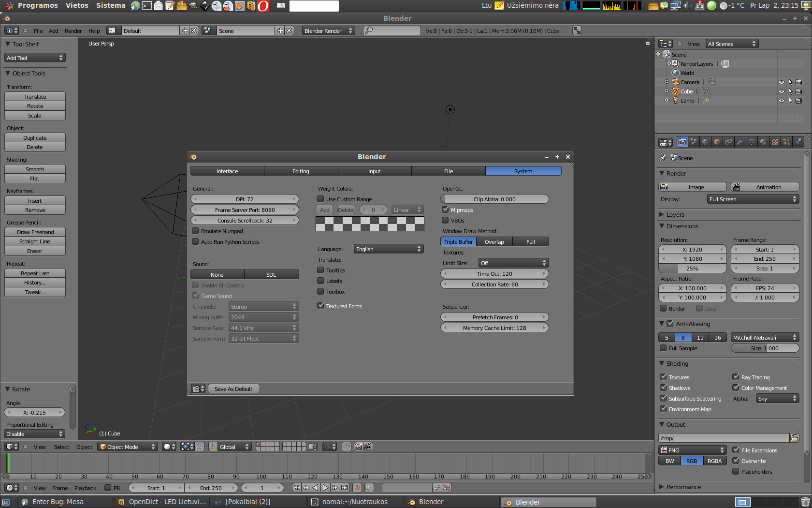Screen dimensions: 812x508
Task: Click the output path /tmp/ field
Action: point(723,438)
